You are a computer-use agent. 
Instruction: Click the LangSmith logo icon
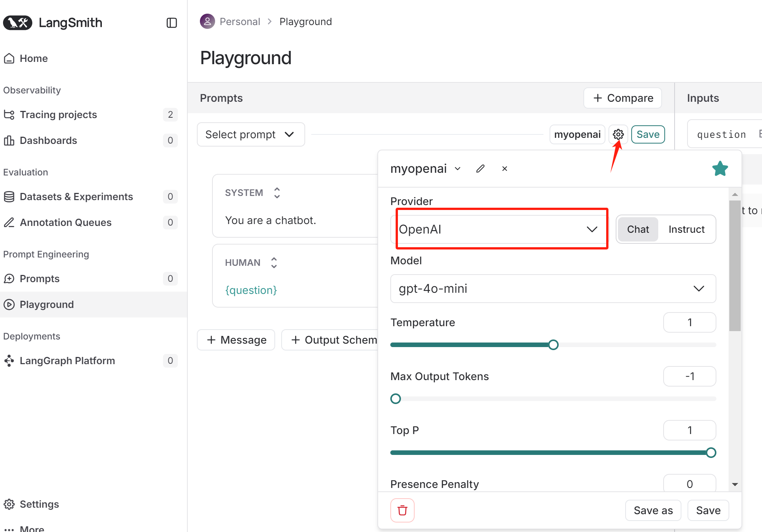click(x=17, y=23)
